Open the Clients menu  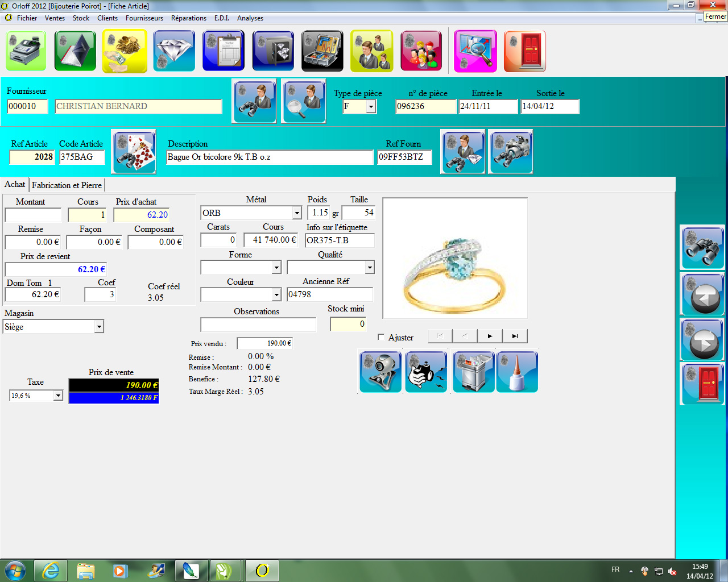point(107,18)
